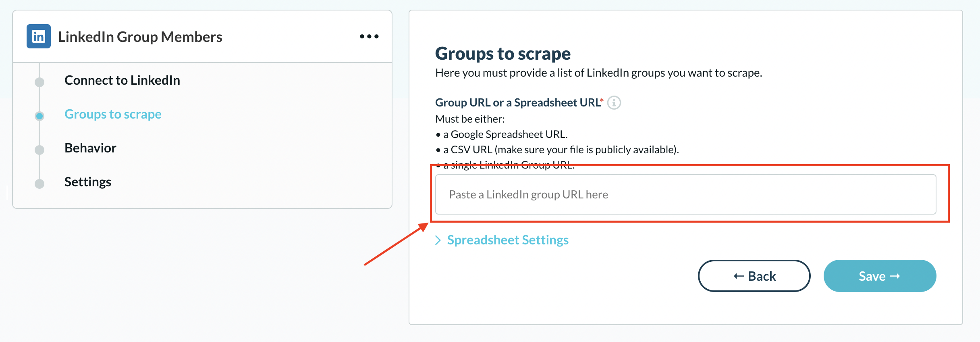This screenshot has width=980, height=342.
Task: Click the info icon beside Group URL label
Action: click(x=614, y=103)
